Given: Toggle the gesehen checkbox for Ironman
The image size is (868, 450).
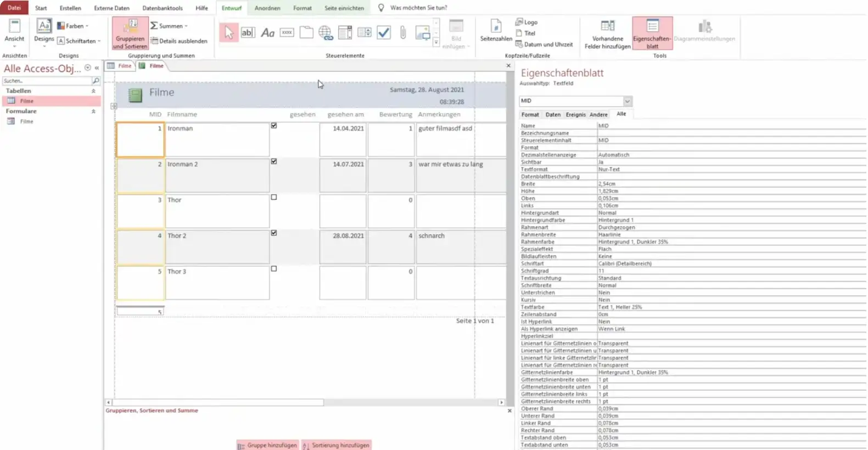Looking at the screenshot, I should [x=274, y=126].
